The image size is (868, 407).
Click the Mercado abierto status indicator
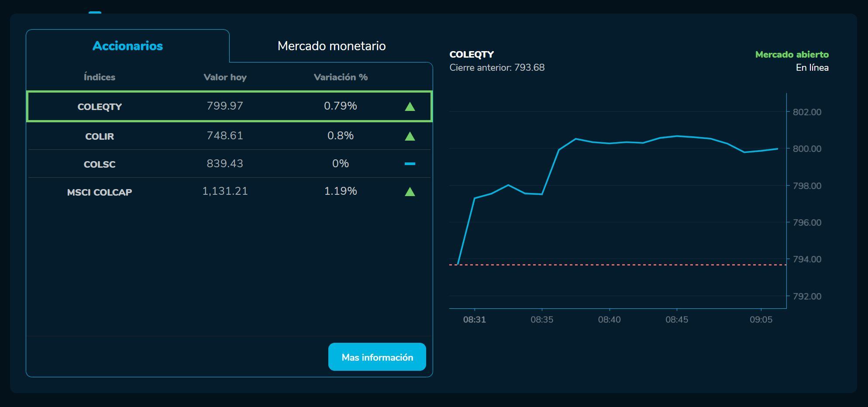pyautogui.click(x=792, y=55)
